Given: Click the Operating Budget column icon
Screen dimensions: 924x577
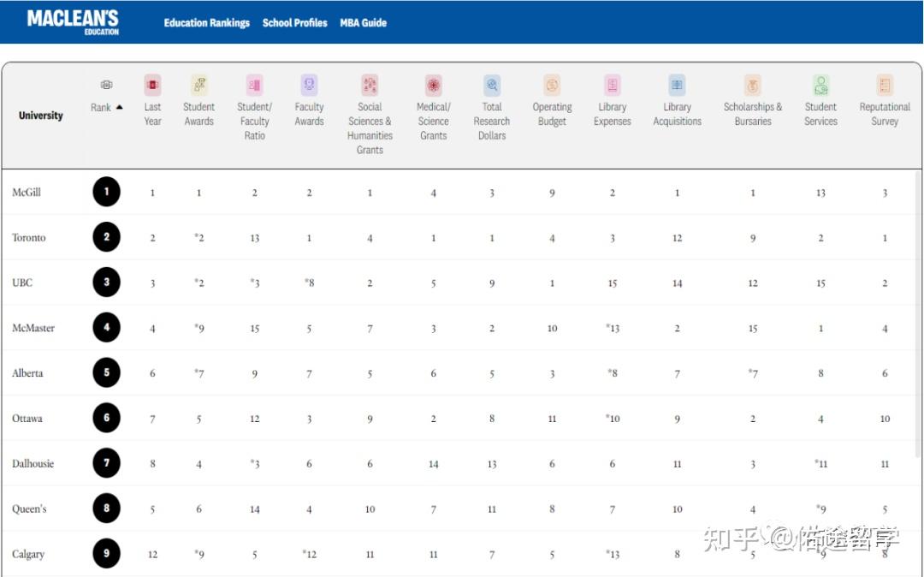Looking at the screenshot, I should click(x=552, y=85).
